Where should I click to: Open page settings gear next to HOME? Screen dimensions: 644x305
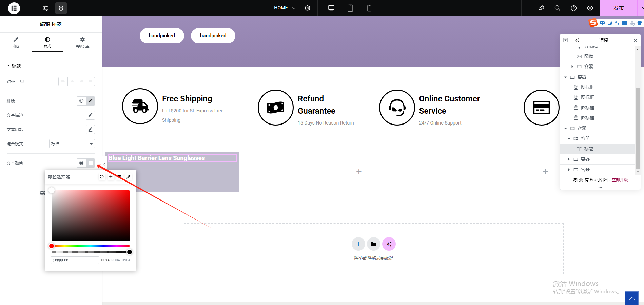click(308, 8)
